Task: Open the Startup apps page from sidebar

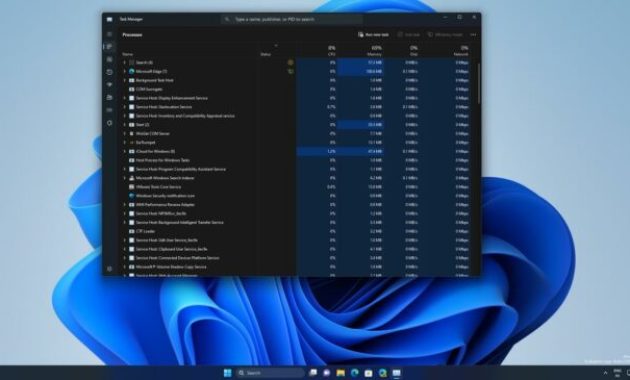Action: point(109,85)
